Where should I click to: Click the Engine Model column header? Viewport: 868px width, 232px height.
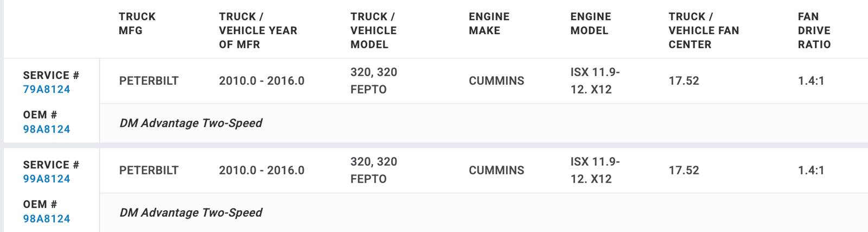tap(590, 24)
